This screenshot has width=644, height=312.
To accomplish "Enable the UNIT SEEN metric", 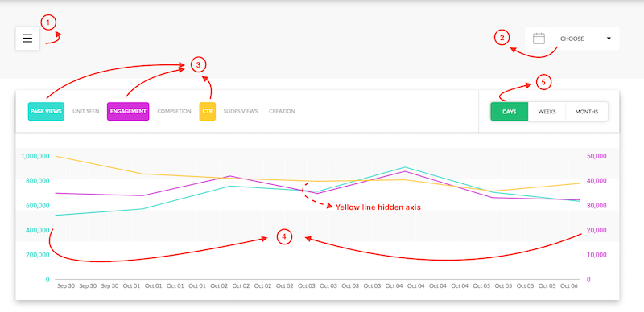I will tap(86, 111).
